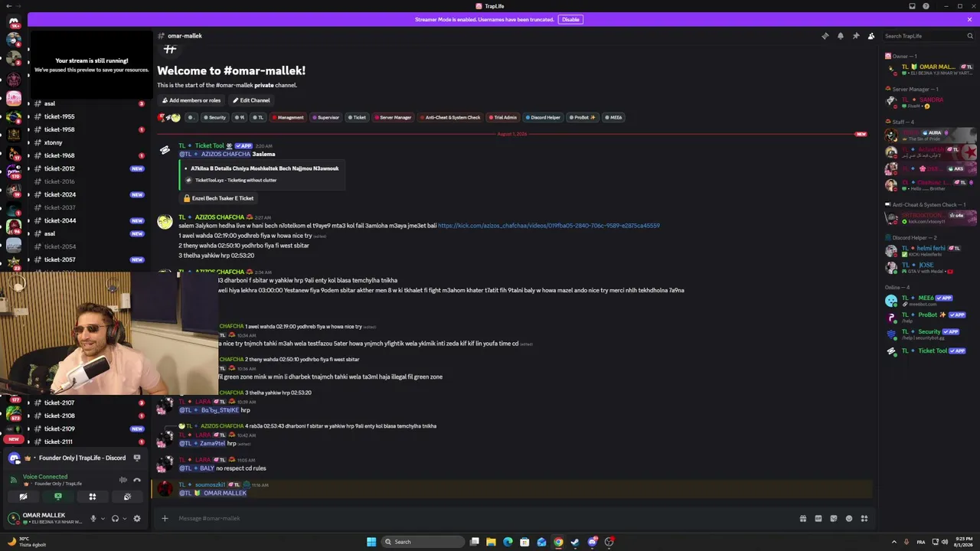Open noise suppression settings icon
Image resolution: width=980 pixels, height=551 pixels.
coord(123,480)
